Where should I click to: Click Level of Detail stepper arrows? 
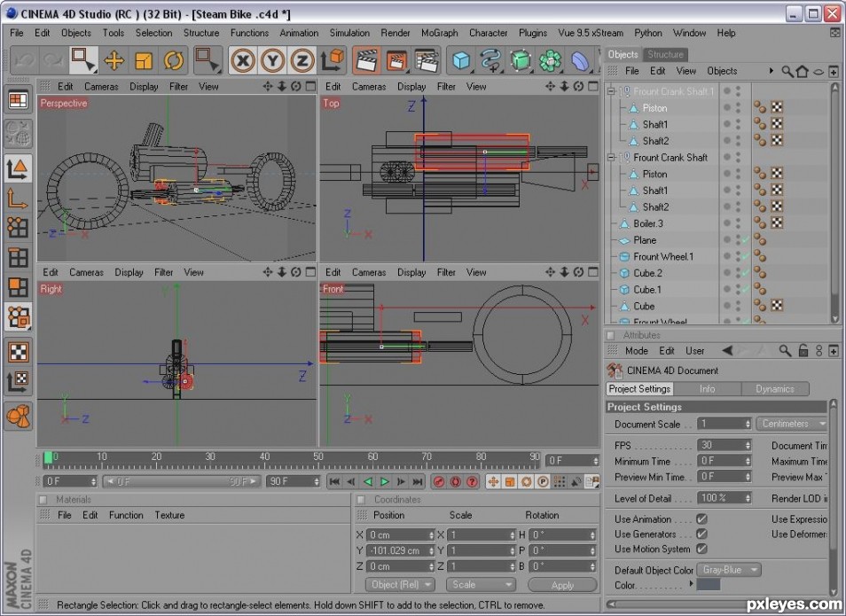[x=748, y=498]
